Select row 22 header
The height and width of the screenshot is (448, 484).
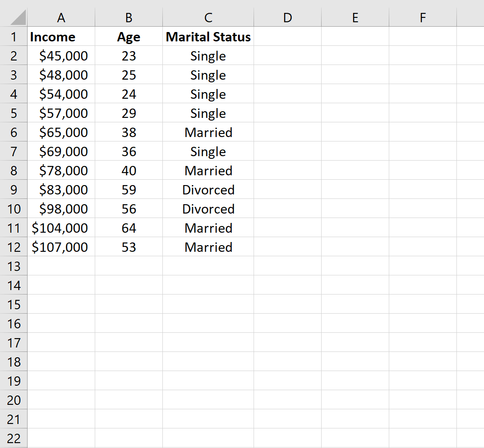pyautogui.click(x=14, y=438)
